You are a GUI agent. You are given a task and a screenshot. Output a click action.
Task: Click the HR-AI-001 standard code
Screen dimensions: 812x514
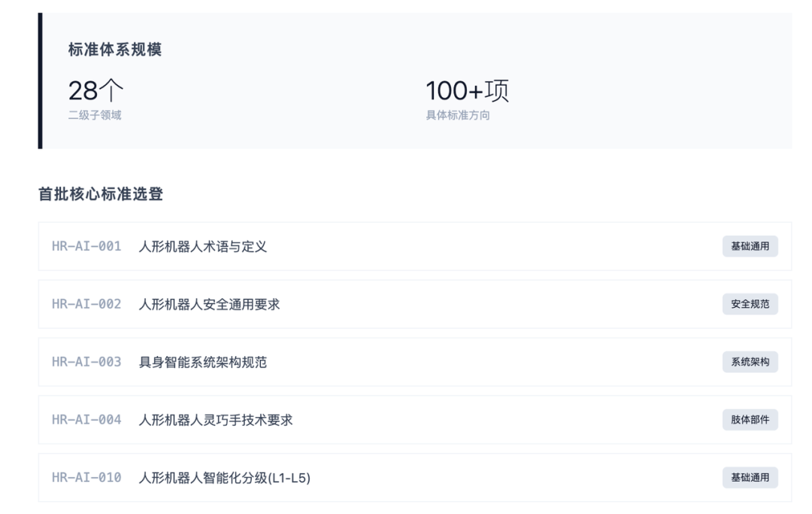tap(86, 247)
